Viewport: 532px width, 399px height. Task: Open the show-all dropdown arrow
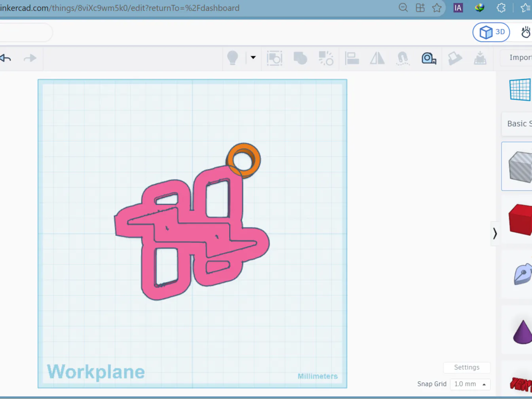tap(253, 58)
